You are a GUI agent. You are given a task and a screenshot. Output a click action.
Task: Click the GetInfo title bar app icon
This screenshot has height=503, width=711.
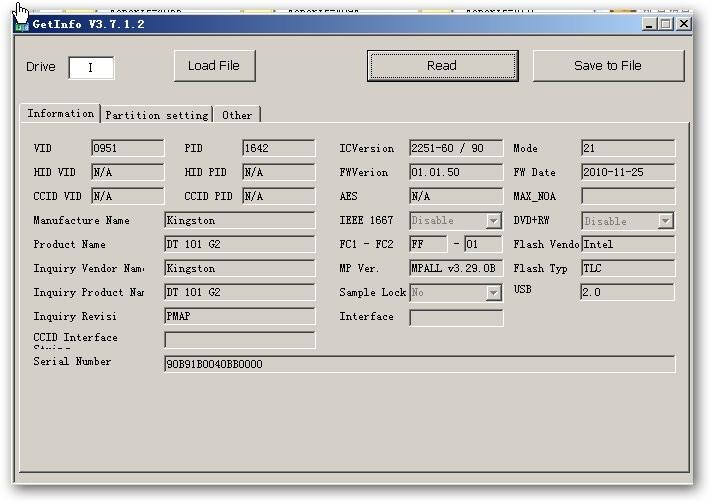point(22,26)
